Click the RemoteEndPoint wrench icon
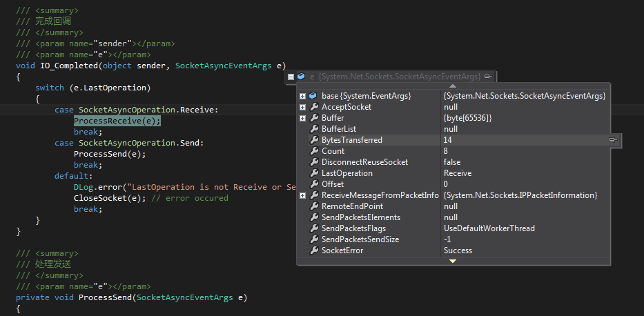 click(x=314, y=206)
